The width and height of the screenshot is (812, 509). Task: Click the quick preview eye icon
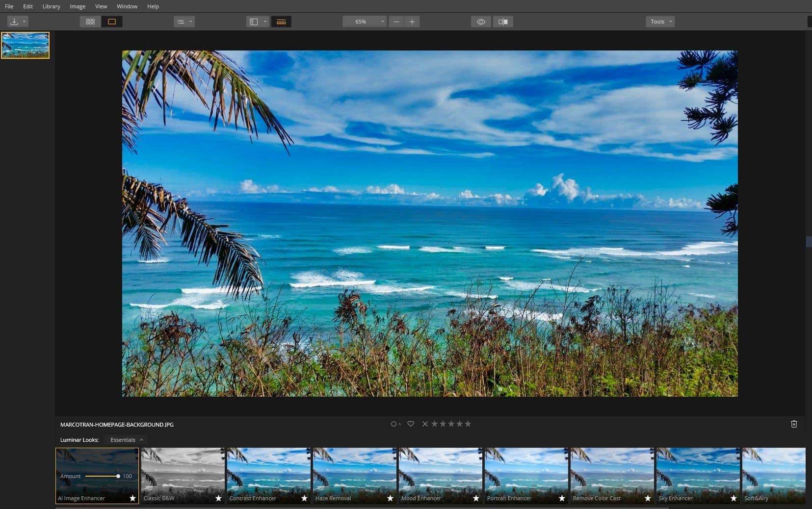[480, 22]
